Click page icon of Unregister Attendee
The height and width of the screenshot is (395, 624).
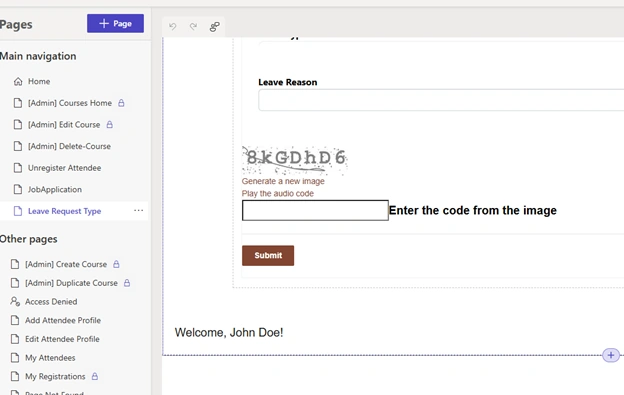coord(18,168)
